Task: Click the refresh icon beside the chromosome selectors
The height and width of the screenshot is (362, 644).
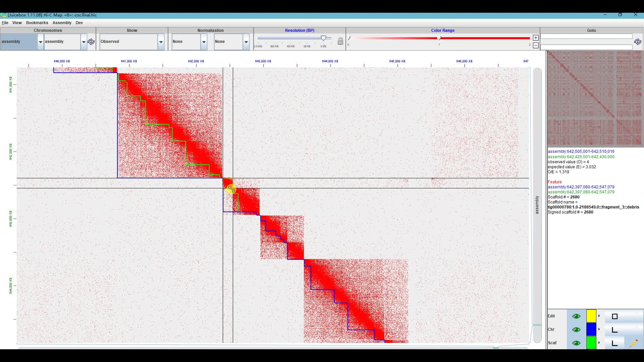Action: tap(91, 42)
